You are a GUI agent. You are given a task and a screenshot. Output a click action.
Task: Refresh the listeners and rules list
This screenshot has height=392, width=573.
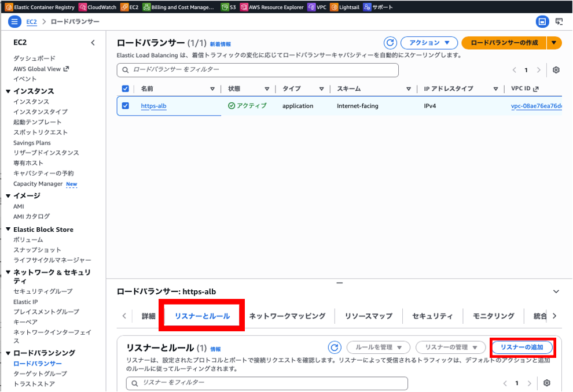335,347
